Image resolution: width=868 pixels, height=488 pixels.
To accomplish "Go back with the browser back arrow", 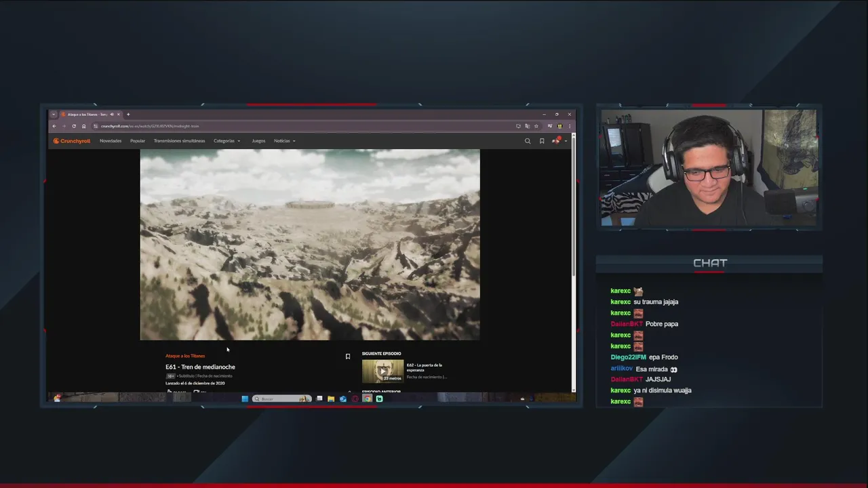I will point(54,126).
